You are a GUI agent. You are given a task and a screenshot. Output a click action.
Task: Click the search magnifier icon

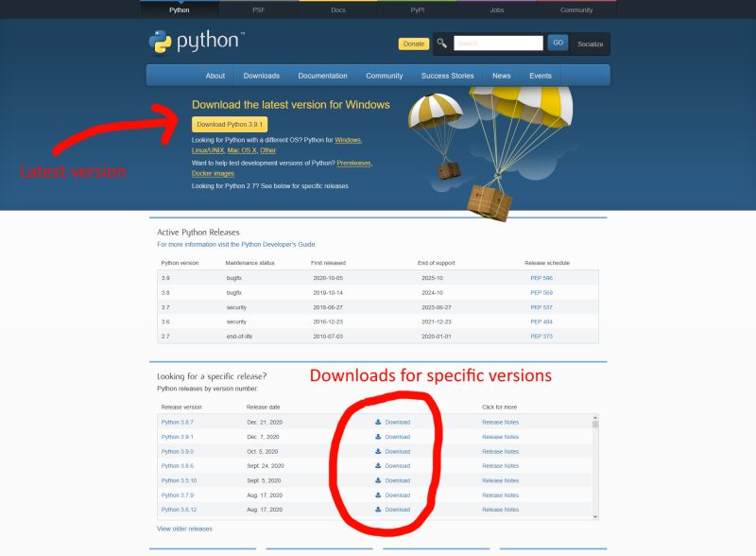[440, 43]
